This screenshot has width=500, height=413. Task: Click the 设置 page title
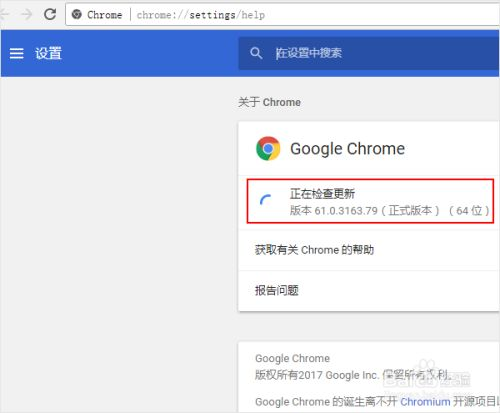point(49,53)
